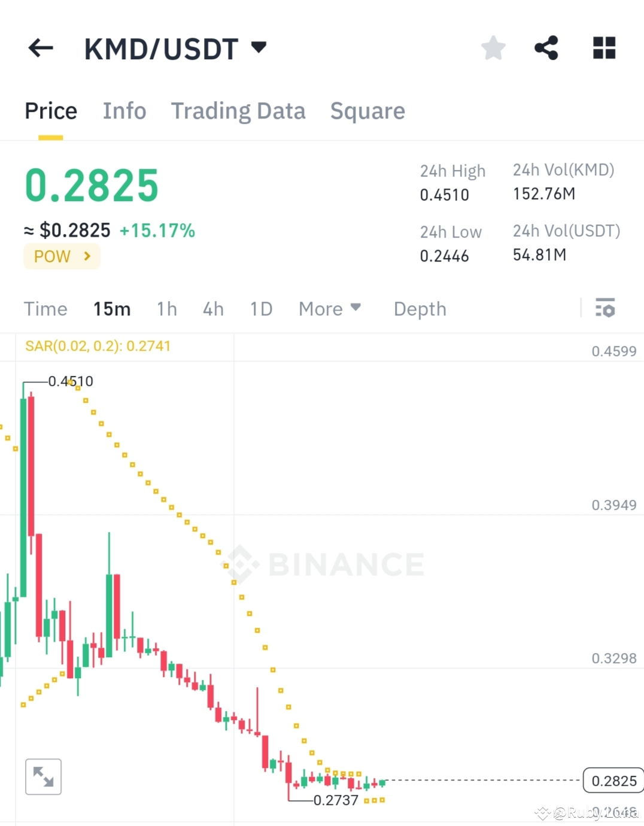Screen dimensions: 644x826
Task: Switch chart to 1D interval
Action: point(261,308)
